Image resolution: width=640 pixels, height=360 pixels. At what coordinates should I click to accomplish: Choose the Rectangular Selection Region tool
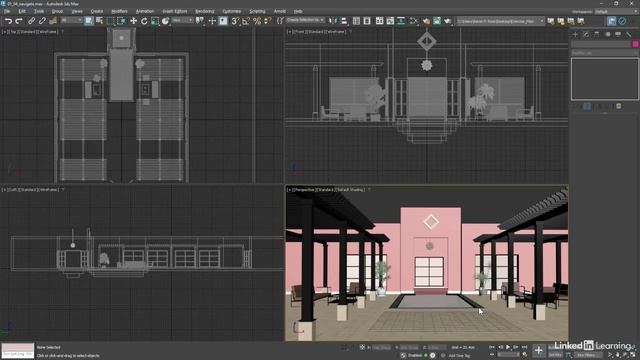click(x=111, y=21)
